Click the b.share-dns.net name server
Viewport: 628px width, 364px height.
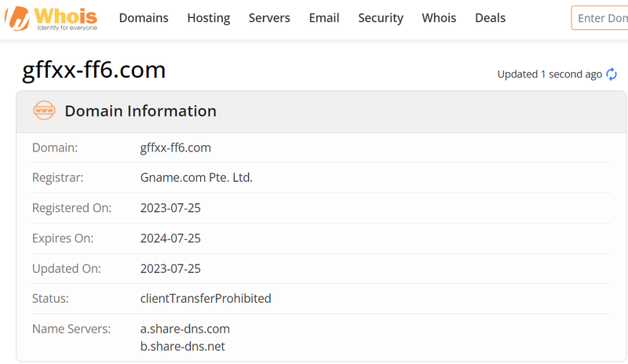(183, 346)
